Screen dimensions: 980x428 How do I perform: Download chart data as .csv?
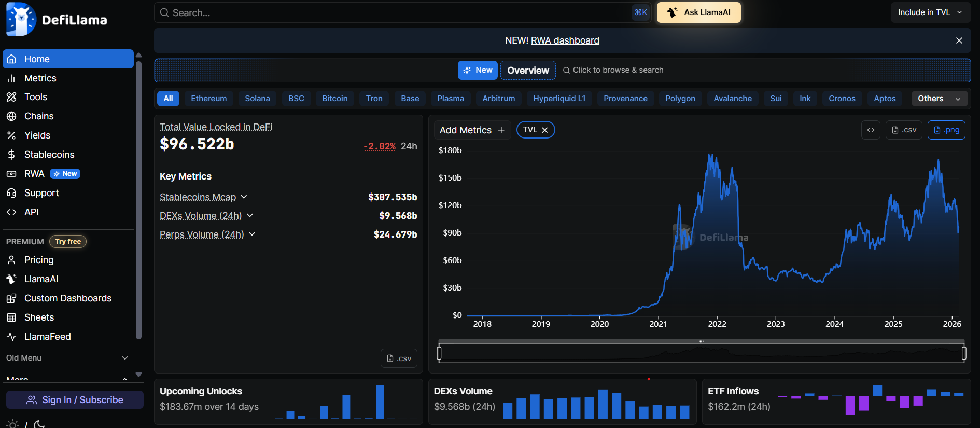904,130
